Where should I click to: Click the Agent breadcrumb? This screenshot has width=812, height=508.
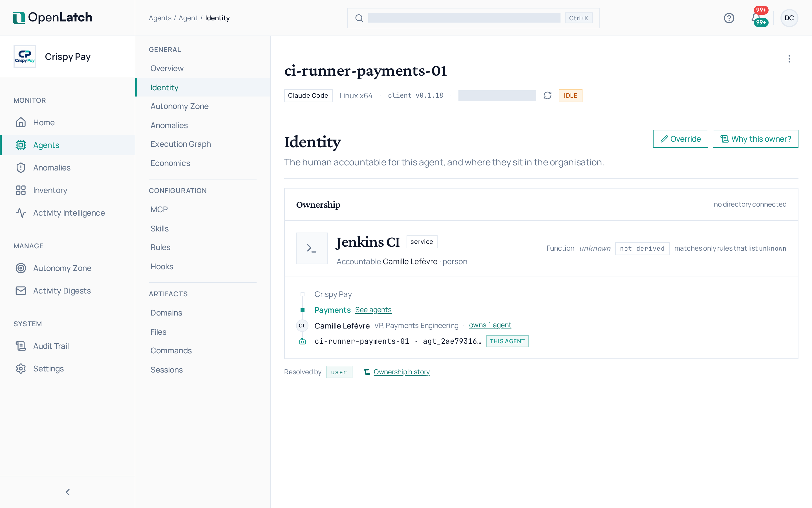click(x=188, y=18)
